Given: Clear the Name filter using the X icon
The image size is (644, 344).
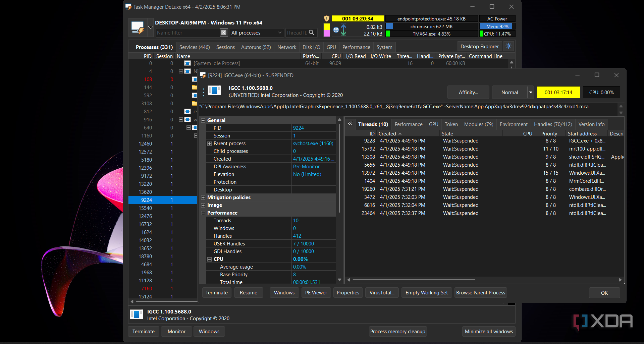Looking at the screenshot, I should pyautogui.click(x=223, y=33).
